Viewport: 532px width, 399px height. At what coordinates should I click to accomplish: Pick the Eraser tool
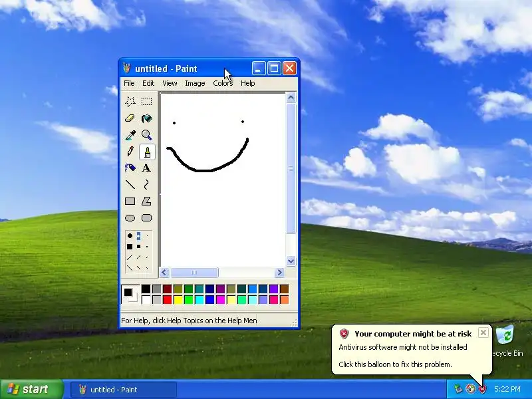pyautogui.click(x=130, y=118)
